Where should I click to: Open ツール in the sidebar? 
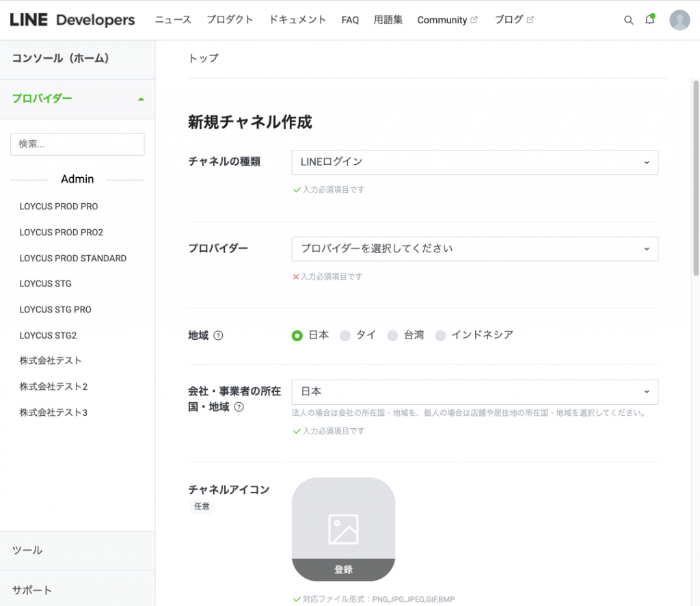click(x=77, y=551)
